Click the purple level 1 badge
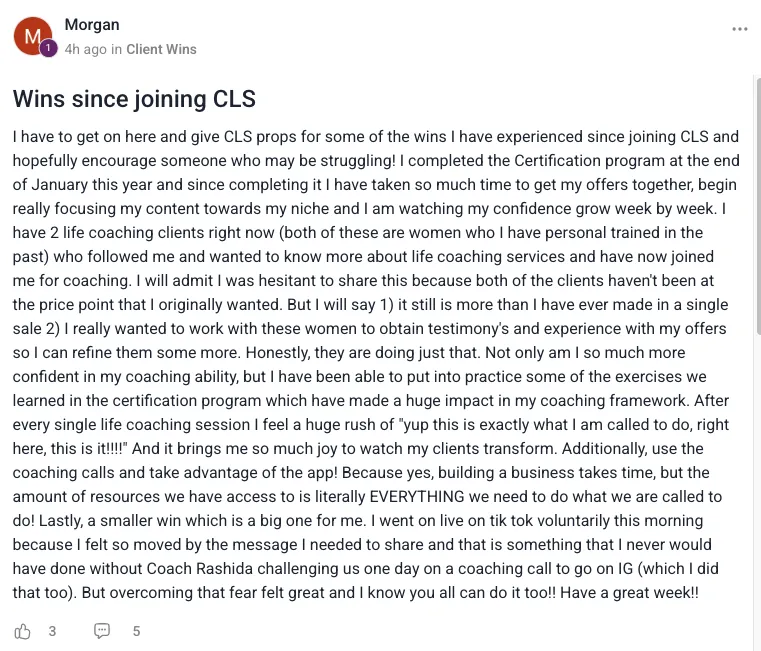The image size is (761, 651). click(48, 48)
